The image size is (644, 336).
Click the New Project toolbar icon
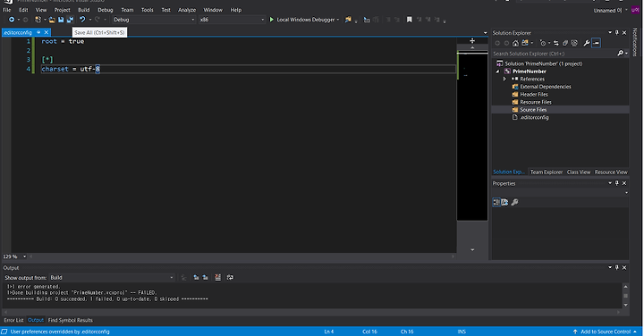[x=38, y=20]
